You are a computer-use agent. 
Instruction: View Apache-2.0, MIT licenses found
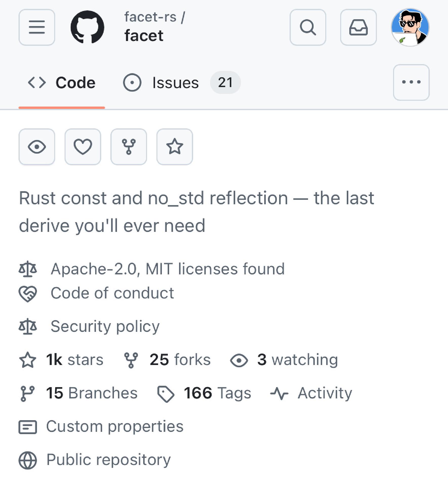coord(168,269)
